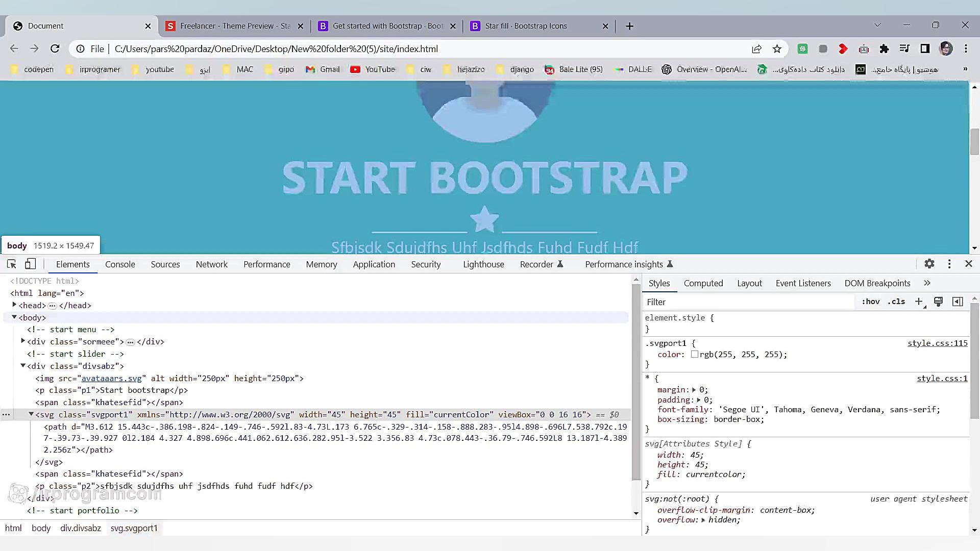980x551 pixels.
Task: Go back to previous page
Action: (14, 49)
